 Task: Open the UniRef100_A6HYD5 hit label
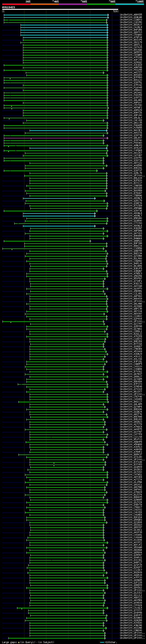(x=131, y=15)
